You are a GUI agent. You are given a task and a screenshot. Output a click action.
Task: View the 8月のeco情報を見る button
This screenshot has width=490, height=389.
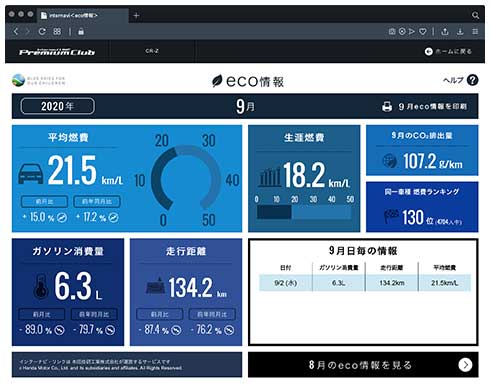[363, 365]
